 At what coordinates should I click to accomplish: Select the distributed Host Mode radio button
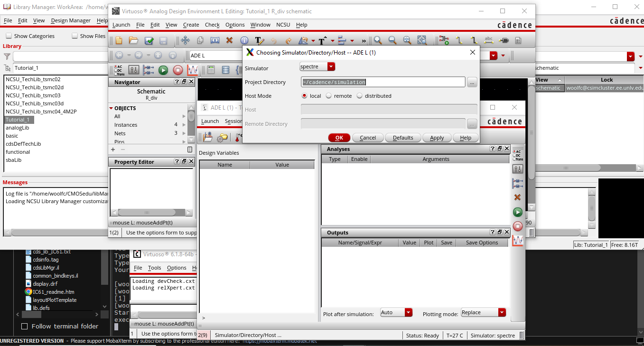click(359, 96)
